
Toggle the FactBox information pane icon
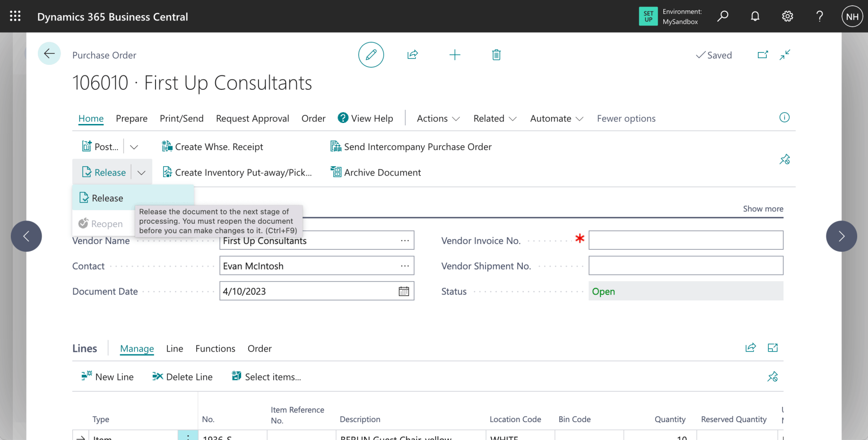[784, 118]
